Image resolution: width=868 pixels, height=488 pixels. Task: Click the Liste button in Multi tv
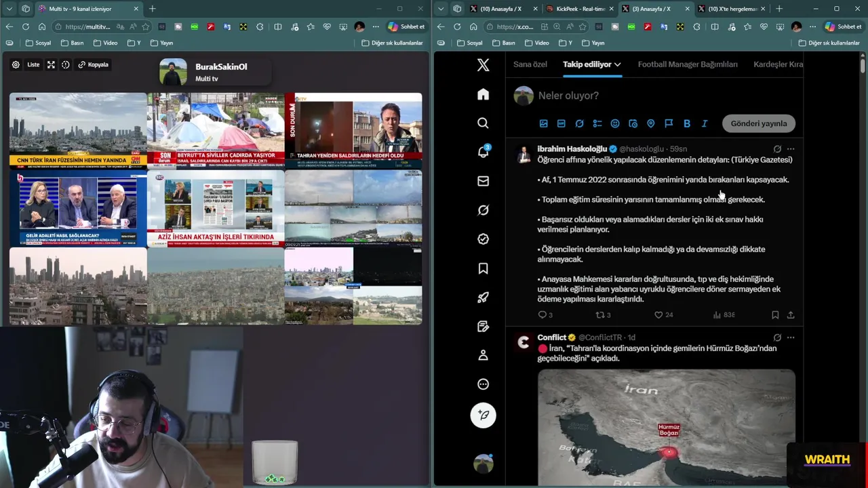coord(33,65)
